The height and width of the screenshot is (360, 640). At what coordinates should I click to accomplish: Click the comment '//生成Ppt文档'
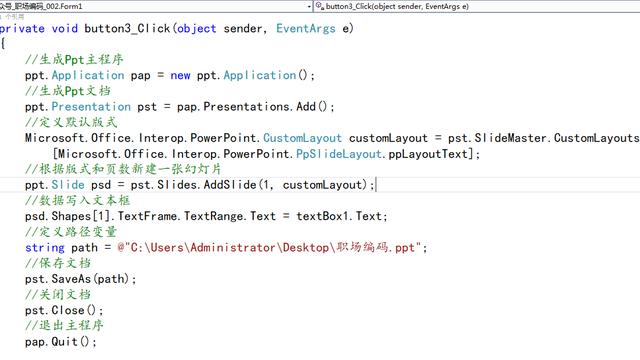[x=68, y=91]
